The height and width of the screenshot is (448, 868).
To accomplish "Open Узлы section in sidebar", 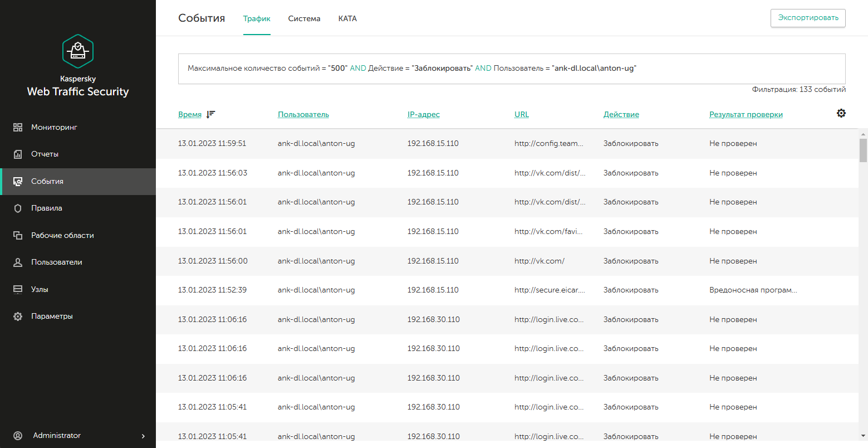I will (78, 290).
